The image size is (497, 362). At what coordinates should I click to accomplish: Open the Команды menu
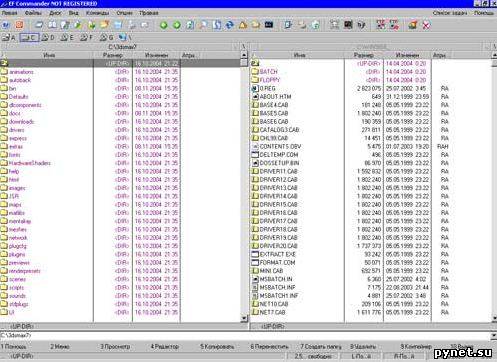98,13
